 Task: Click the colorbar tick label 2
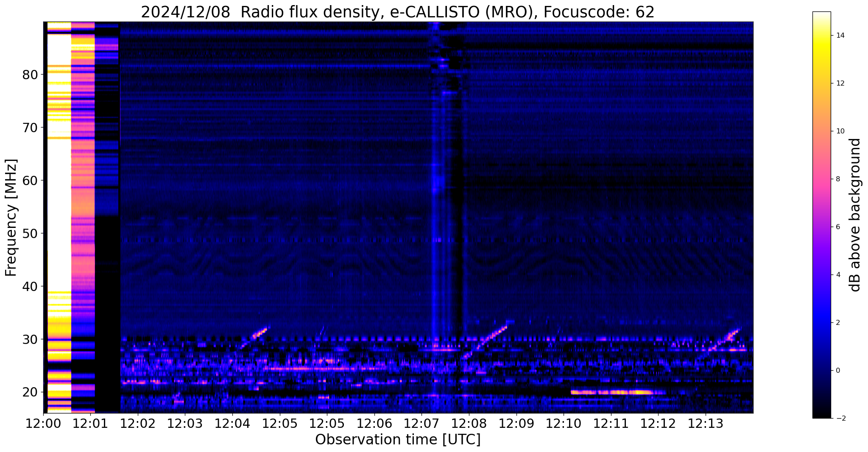[837, 323]
